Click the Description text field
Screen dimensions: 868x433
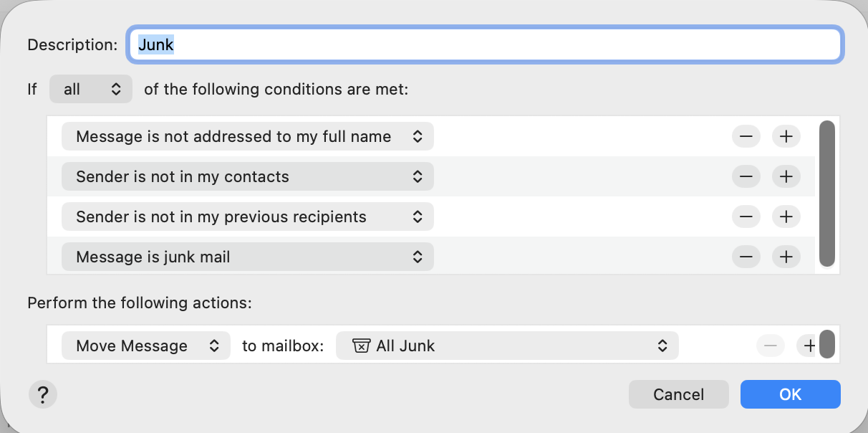(x=484, y=44)
